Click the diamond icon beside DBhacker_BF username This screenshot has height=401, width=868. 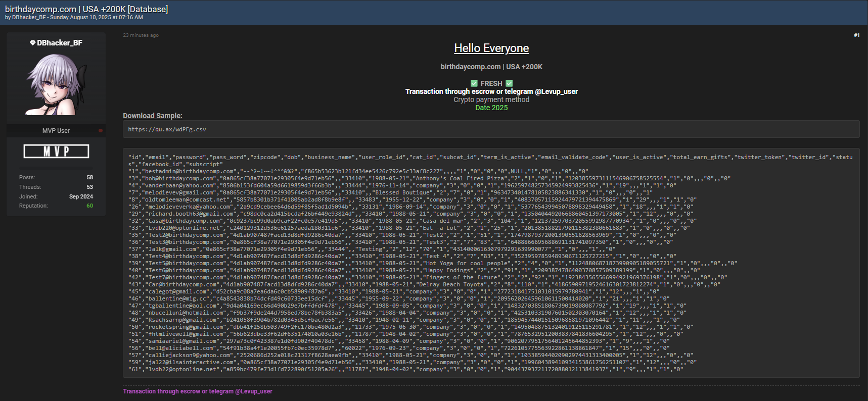coord(32,43)
